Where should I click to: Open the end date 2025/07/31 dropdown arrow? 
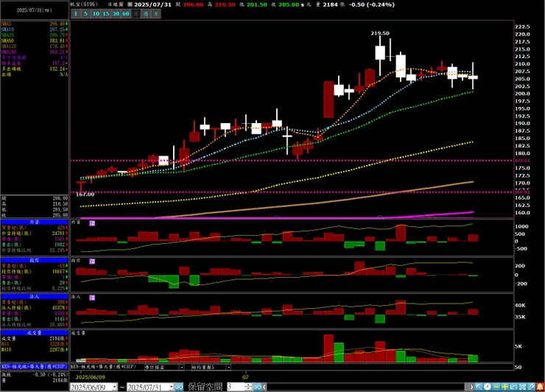click(x=171, y=387)
